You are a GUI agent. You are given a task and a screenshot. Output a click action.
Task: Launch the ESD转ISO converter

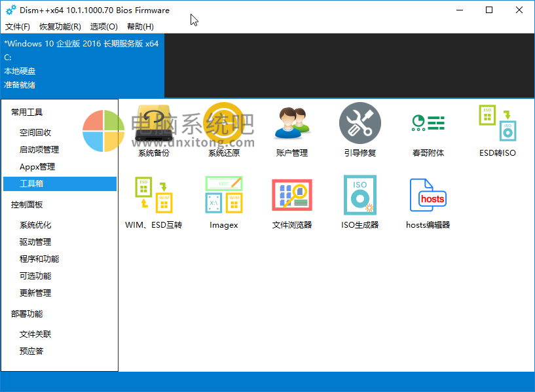(x=498, y=124)
